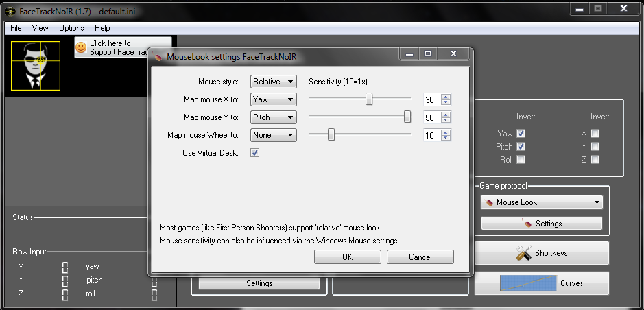The image size is (644, 310).
Task: Maximize the MouseLook settings dialog
Action: click(x=427, y=53)
